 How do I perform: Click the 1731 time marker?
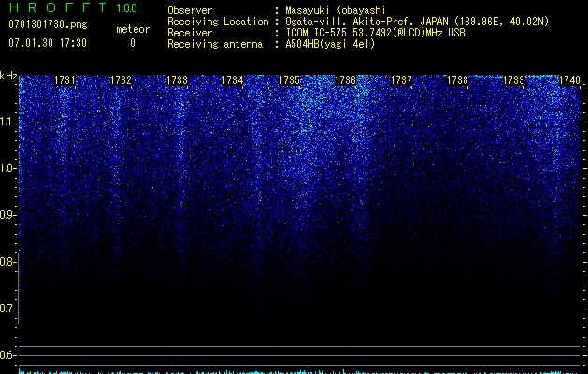(x=65, y=80)
